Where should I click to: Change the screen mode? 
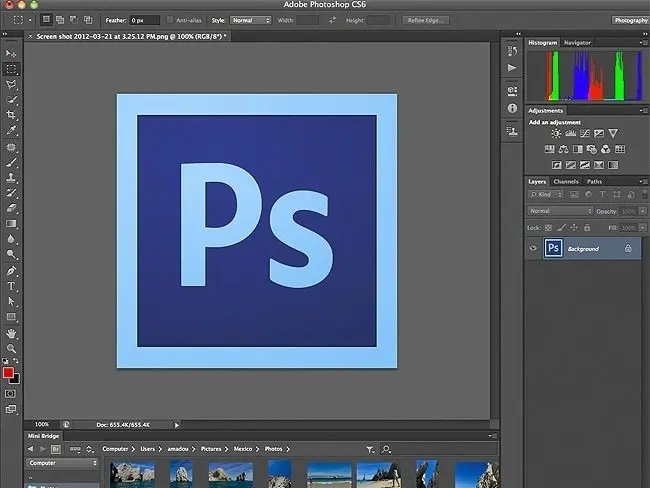click(10, 409)
